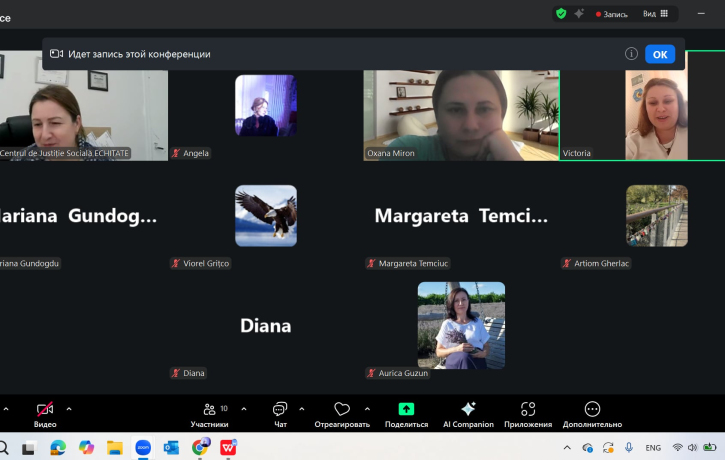
Task: Expand the video settings arrow next to Видео
Action: point(69,408)
